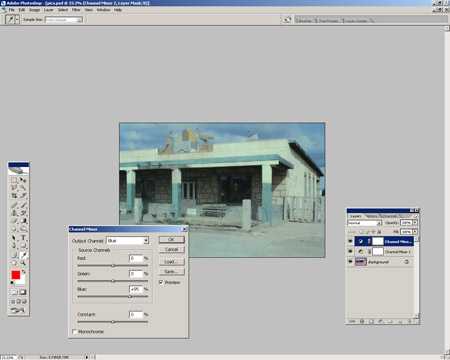Select the Type tool
This screenshot has height=360, width=450.
tap(23, 238)
